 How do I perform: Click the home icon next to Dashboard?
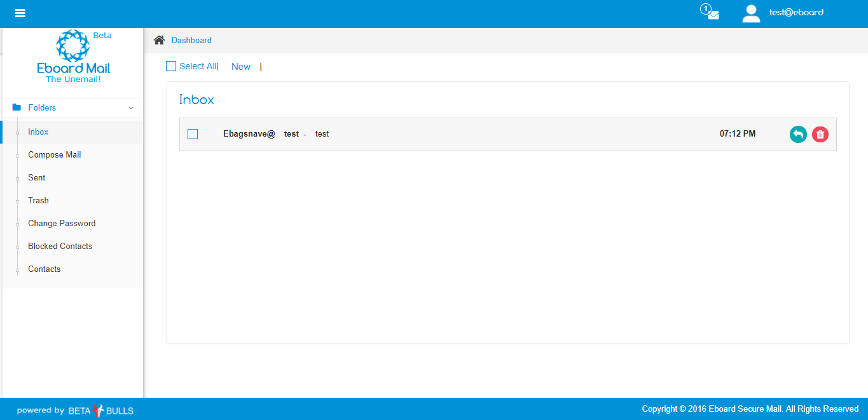pyautogui.click(x=159, y=39)
